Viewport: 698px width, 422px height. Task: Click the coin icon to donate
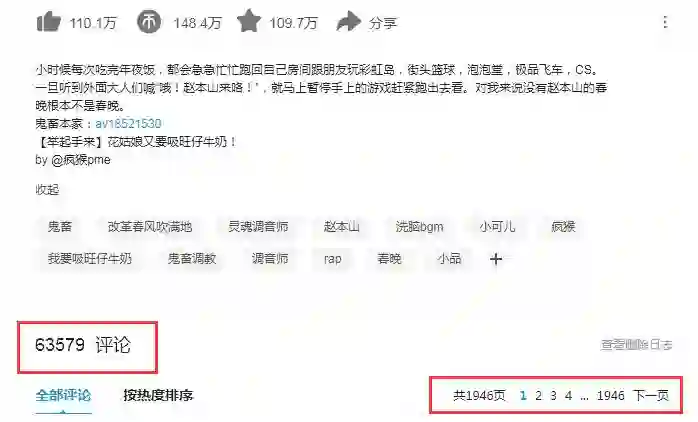[148, 21]
